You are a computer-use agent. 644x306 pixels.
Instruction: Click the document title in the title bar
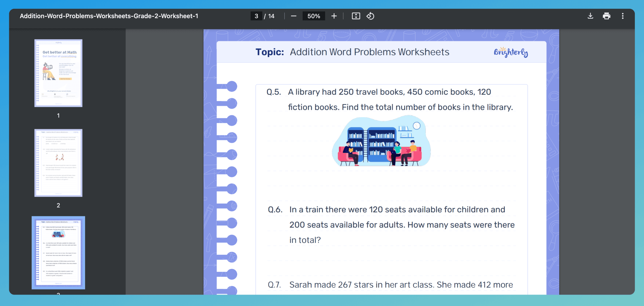109,16
